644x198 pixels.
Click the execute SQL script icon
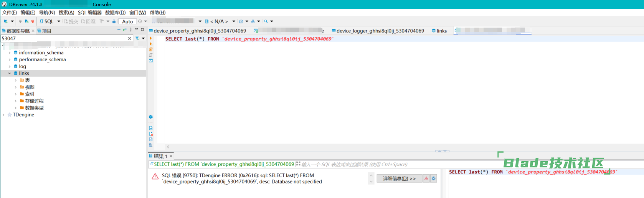[x=151, y=49]
